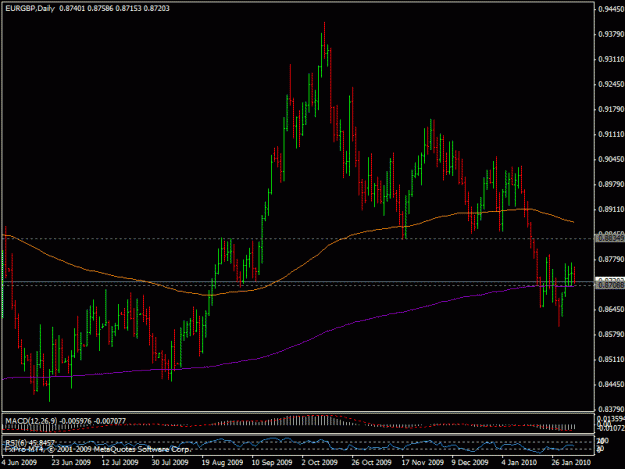Click the 0.85110 price scale label
This screenshot has height=469, width=625.
[611, 359]
